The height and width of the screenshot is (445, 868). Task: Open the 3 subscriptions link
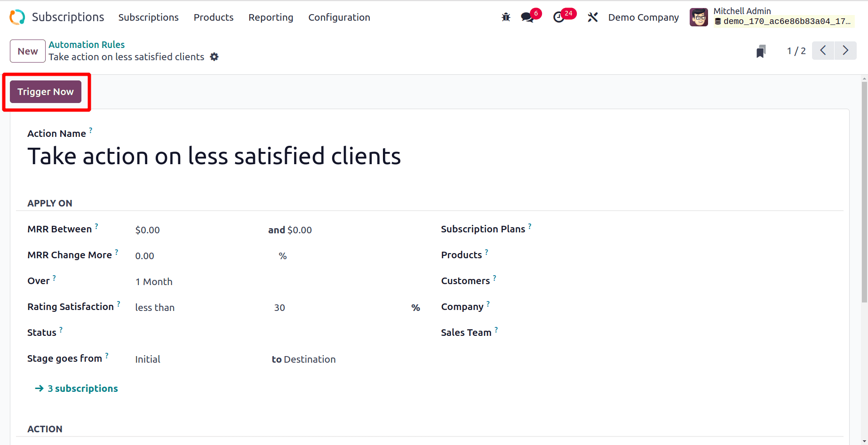(x=82, y=389)
